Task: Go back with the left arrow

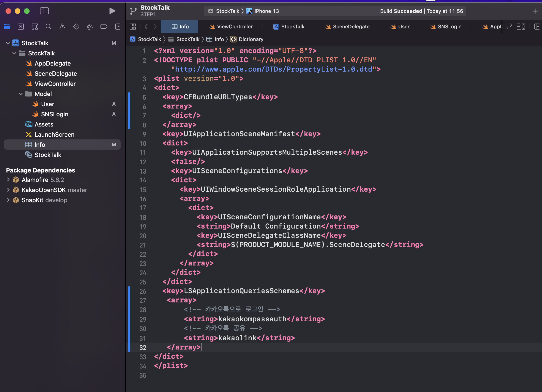Action: pos(146,27)
